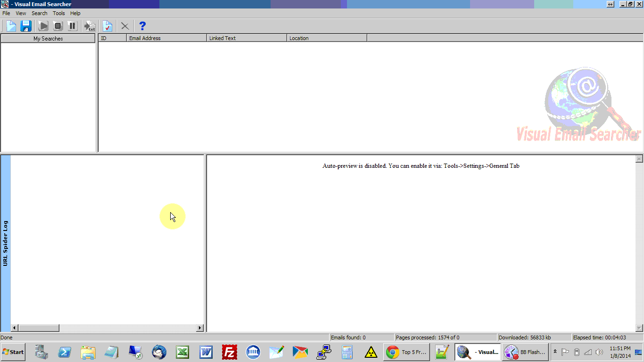Screen dimensions: 644x362
Task: Sort results by the ID column
Action: (x=113, y=38)
